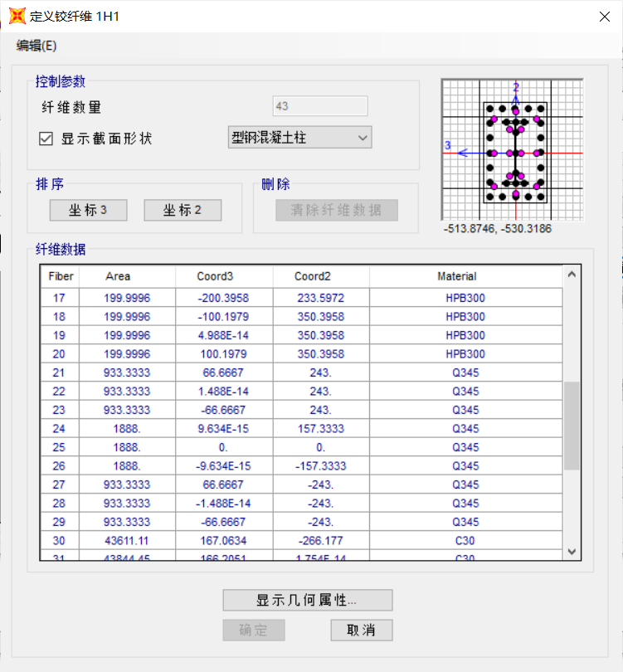The image size is (623, 672).
Task: Select fiber row number 26
Action: (60, 466)
